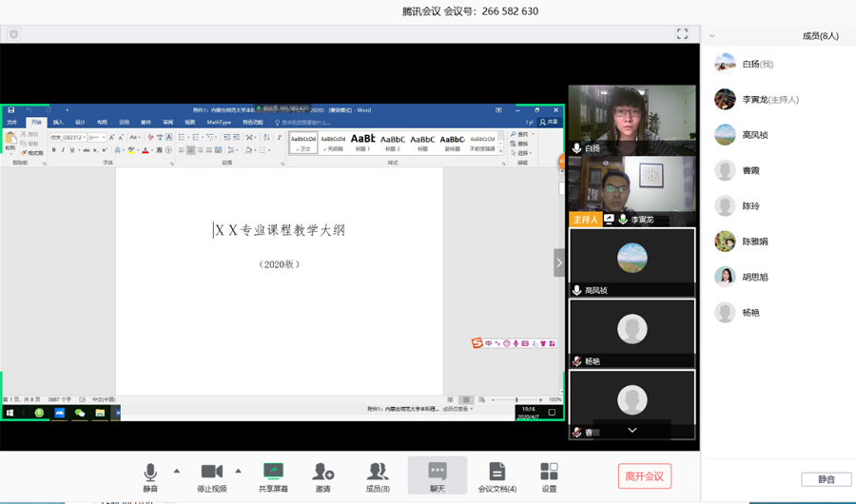
Task: Toggle 共享屏幕 screen sharing
Action: coord(273,476)
